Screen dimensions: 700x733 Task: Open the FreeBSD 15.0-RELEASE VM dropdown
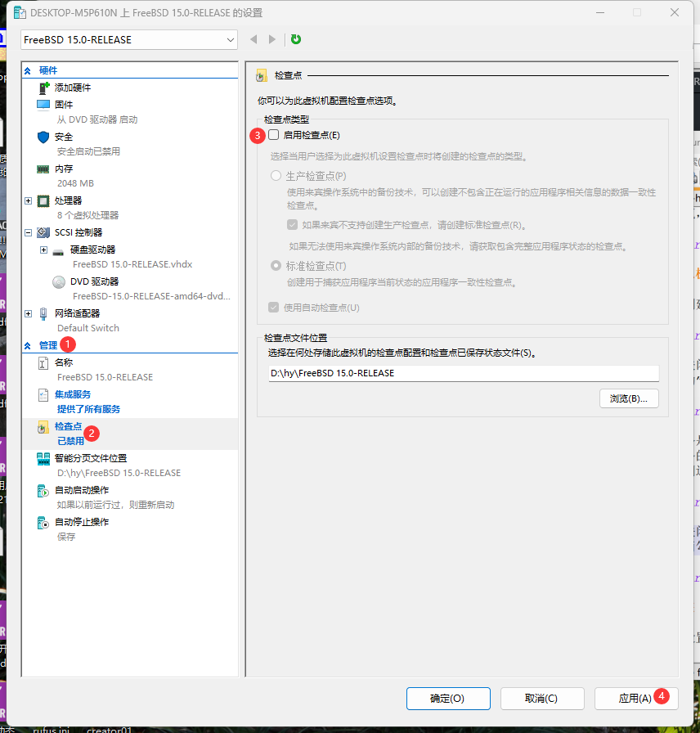129,40
